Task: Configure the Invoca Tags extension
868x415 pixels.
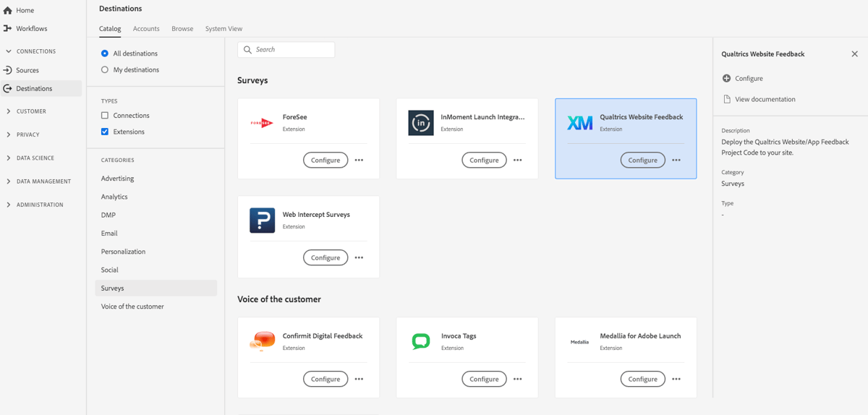Action: tap(484, 379)
